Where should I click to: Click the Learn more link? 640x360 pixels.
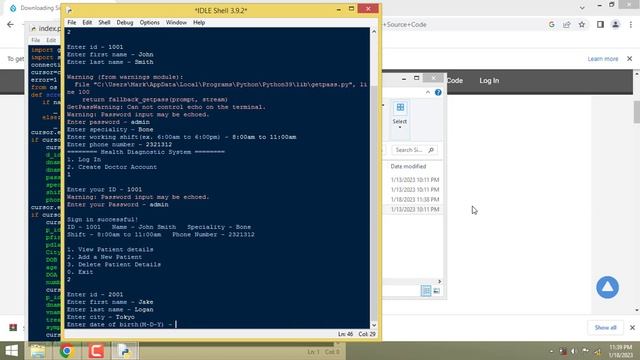[x=603, y=59]
